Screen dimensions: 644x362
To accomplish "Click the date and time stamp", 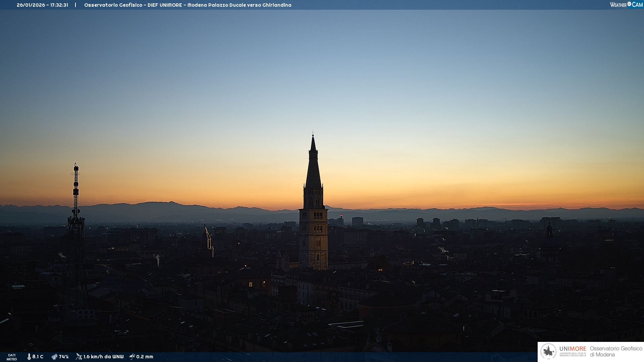I will pos(43,5).
